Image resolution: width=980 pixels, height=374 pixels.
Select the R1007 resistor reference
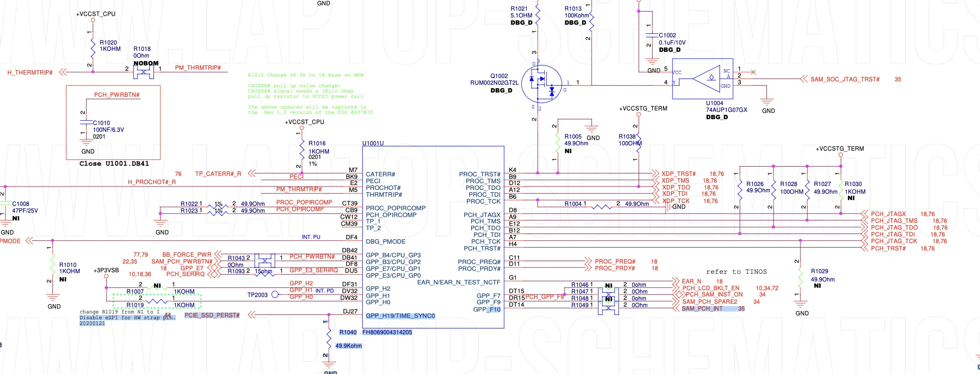(135, 292)
